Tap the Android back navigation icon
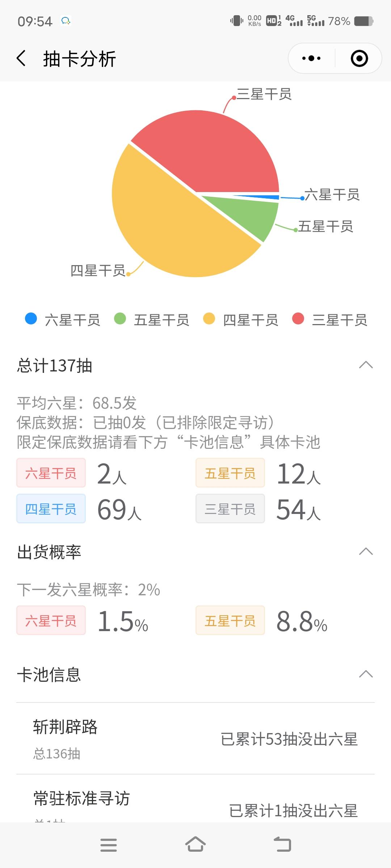The height and width of the screenshot is (868, 391). tap(282, 844)
